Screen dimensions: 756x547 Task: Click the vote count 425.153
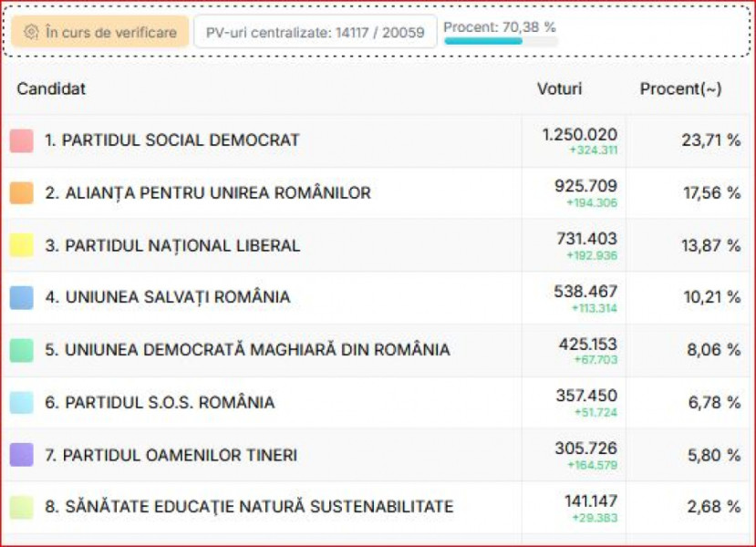pos(587,344)
